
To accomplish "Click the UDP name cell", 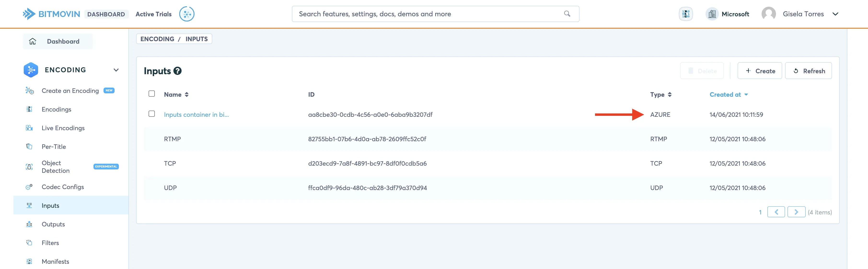I will [x=170, y=188].
